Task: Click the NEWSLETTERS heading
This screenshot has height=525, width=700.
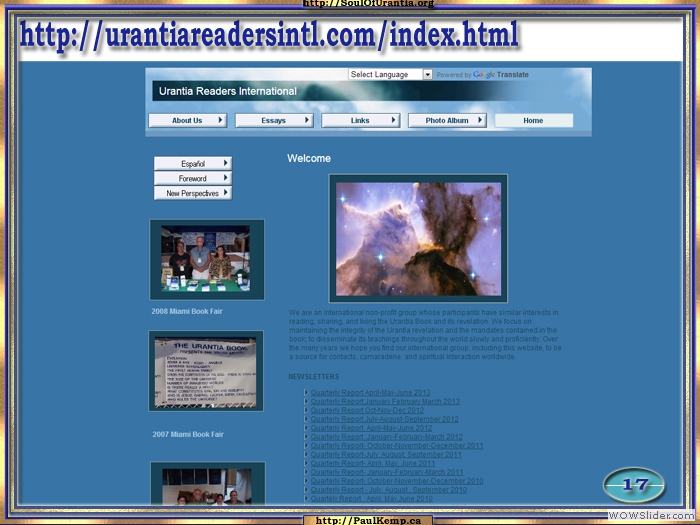Action: [314, 377]
